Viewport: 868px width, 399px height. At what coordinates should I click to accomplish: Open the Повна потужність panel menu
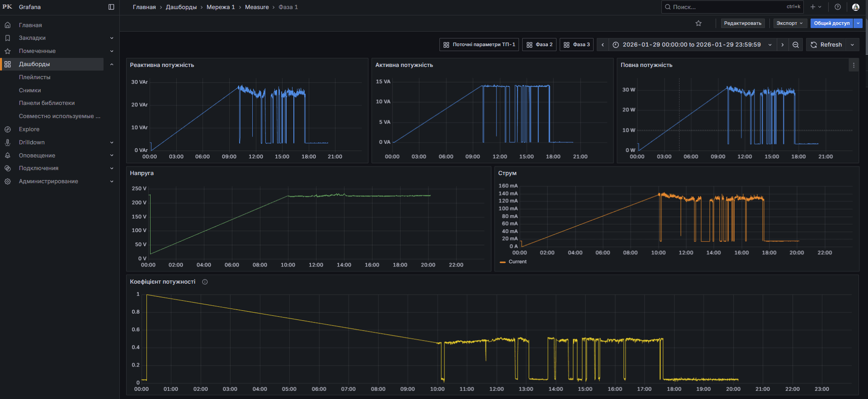[854, 65]
